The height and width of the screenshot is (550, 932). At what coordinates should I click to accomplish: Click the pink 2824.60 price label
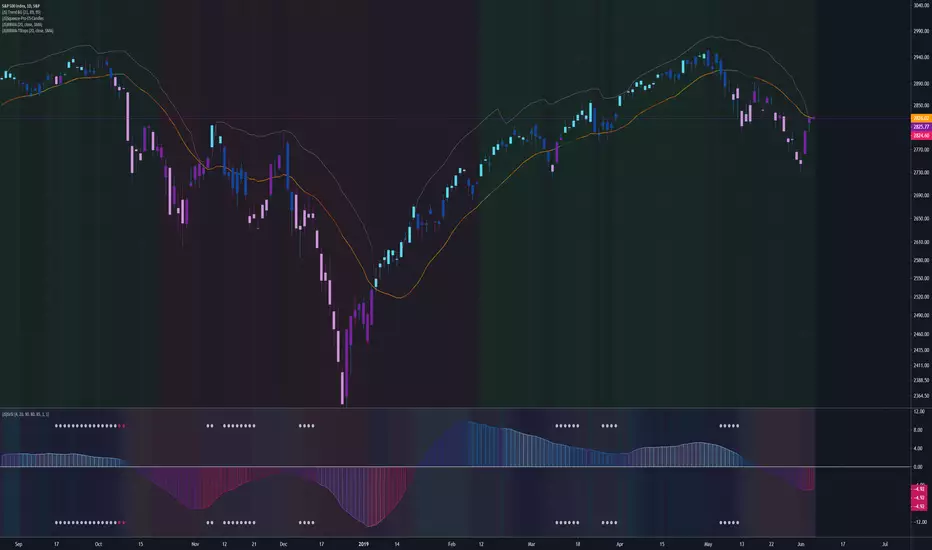click(x=921, y=136)
